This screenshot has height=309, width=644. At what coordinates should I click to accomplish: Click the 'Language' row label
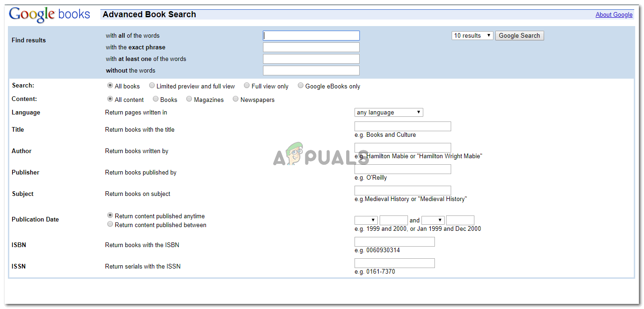(26, 113)
